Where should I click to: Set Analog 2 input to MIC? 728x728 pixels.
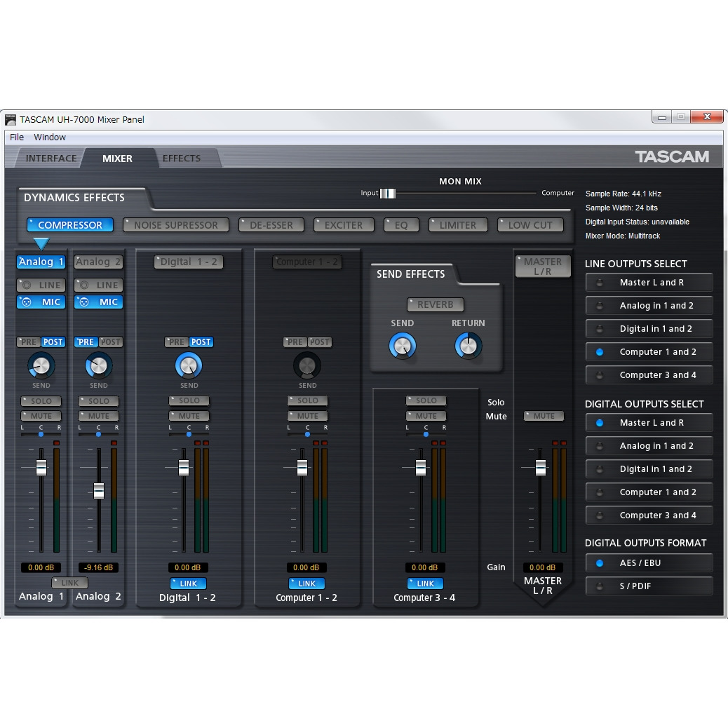point(98,302)
